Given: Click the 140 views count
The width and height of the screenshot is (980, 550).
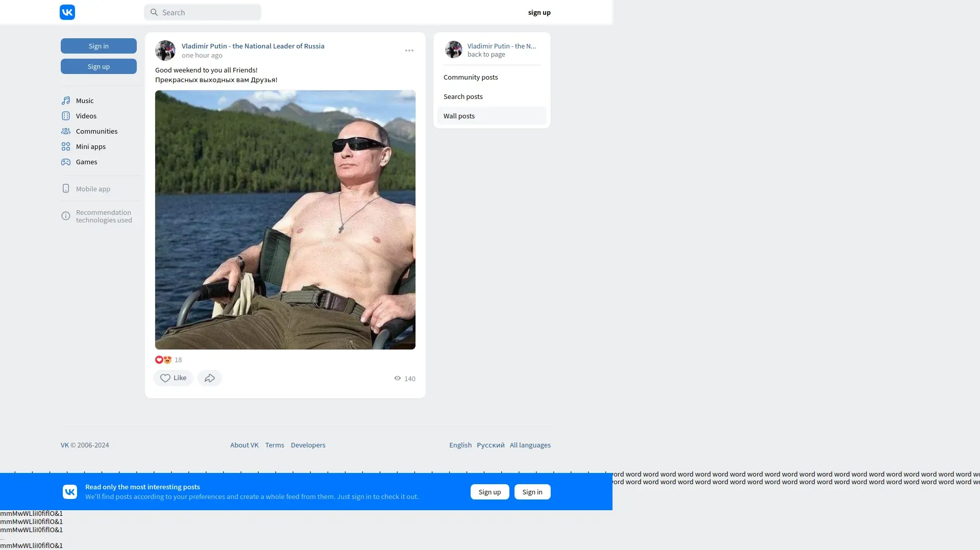Looking at the screenshot, I should coord(410,379).
